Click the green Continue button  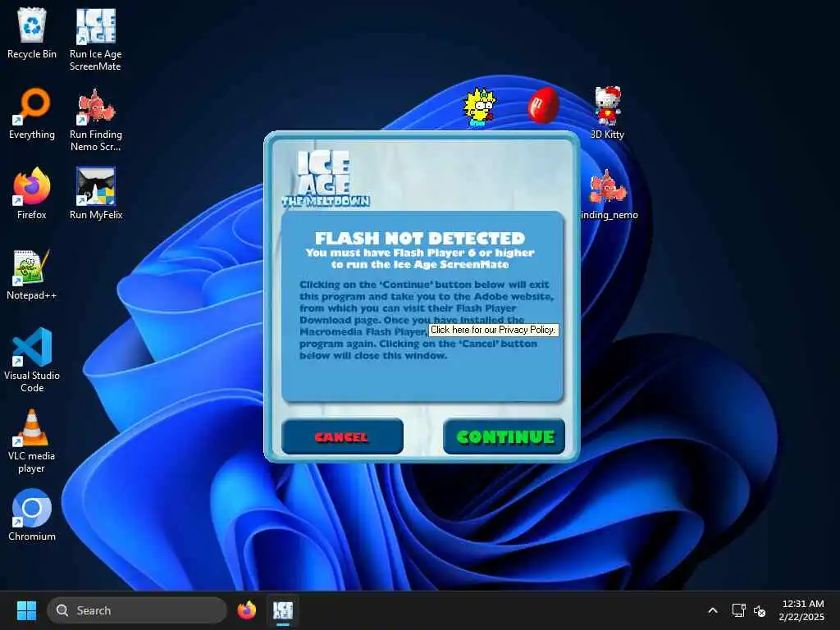[504, 436]
